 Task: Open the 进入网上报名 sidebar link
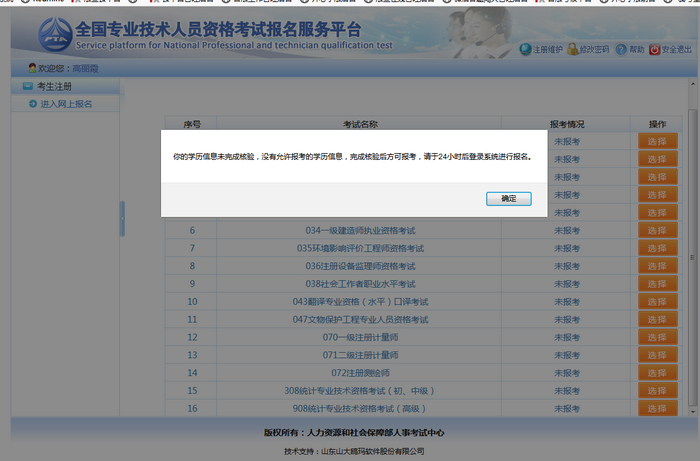coord(66,104)
